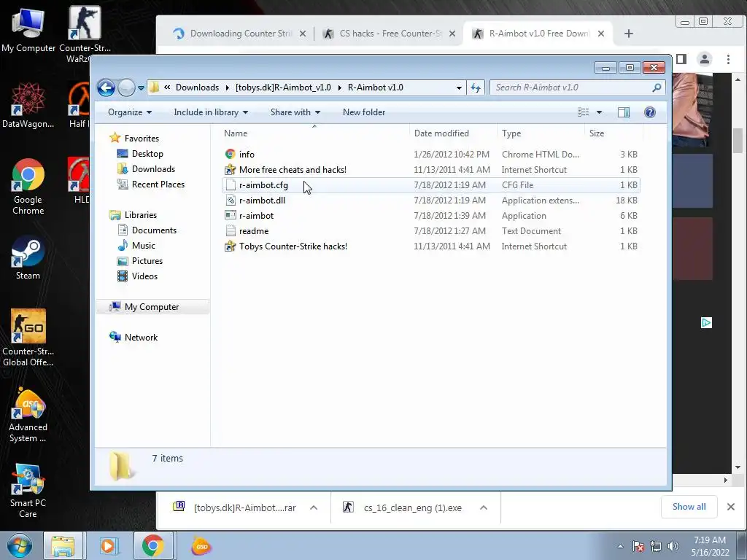This screenshot has width=747, height=560.
Task: Select Tobys Counter-Strike hacks shortcut
Action: click(430, 246)
